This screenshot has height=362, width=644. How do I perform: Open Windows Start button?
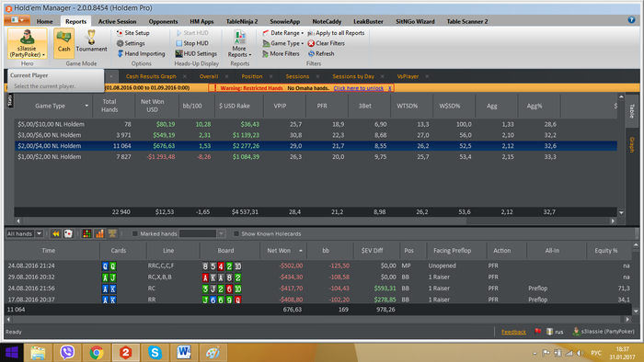pos(11,353)
